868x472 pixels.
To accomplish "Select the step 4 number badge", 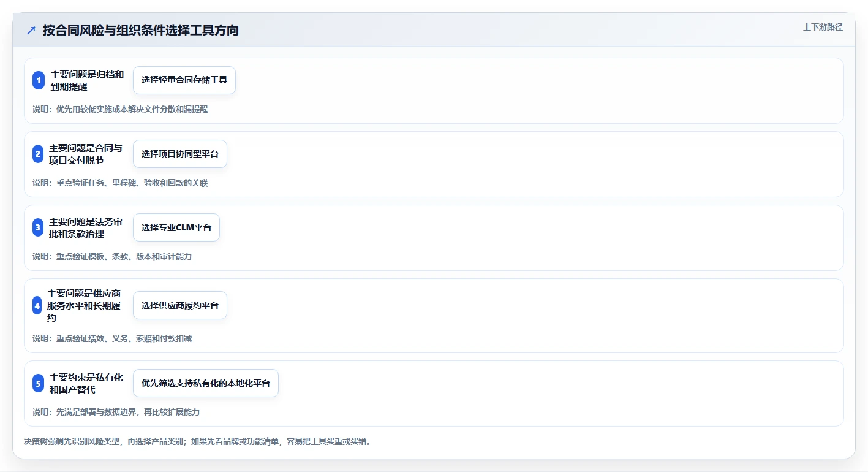I will [37, 305].
